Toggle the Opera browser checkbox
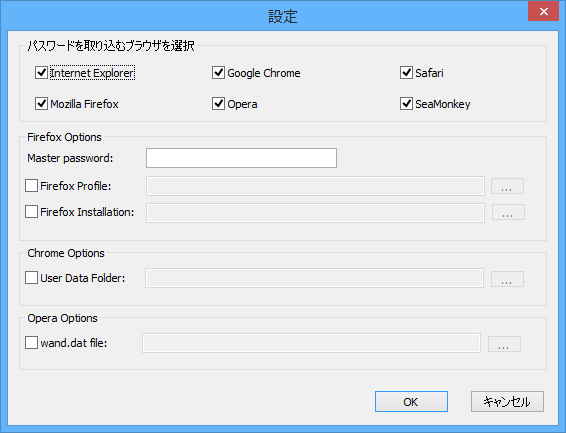This screenshot has height=433, width=566. coord(218,104)
